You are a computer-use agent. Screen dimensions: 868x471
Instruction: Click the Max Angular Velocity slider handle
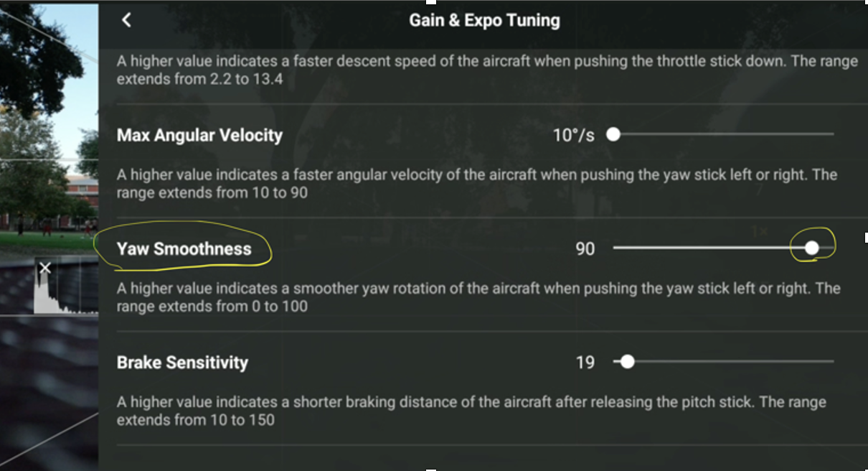point(613,134)
